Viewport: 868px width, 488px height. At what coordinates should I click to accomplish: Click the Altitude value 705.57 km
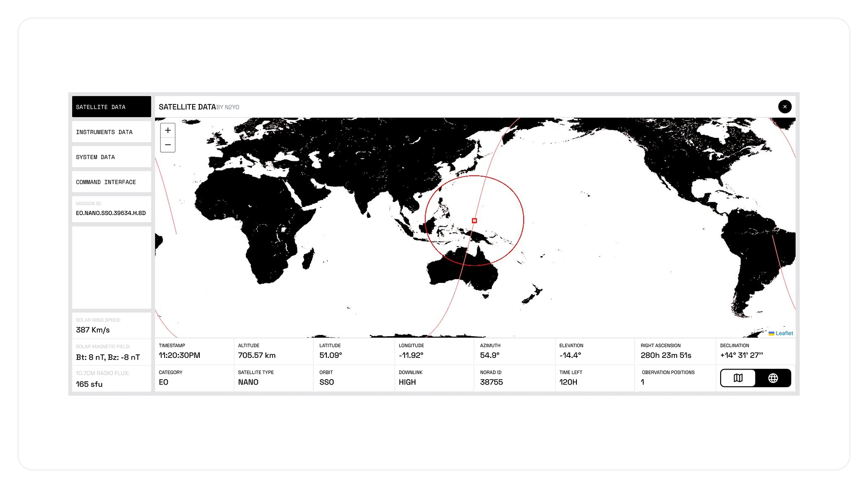(257, 356)
